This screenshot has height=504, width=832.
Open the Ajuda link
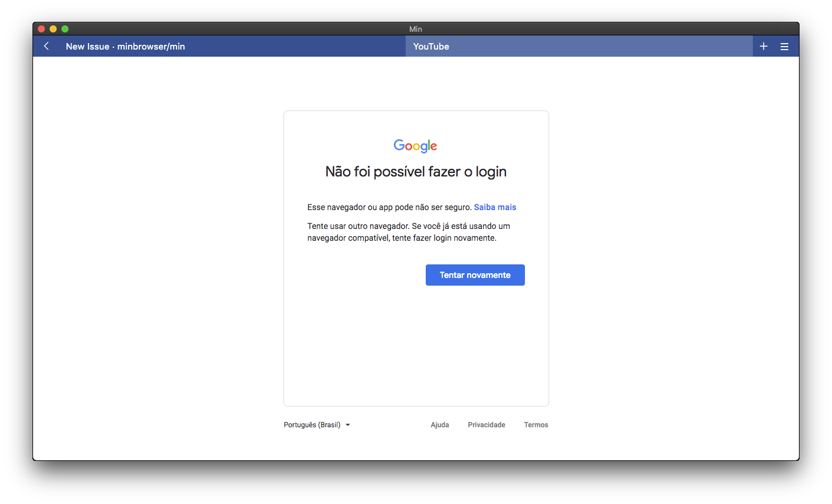[x=440, y=424]
